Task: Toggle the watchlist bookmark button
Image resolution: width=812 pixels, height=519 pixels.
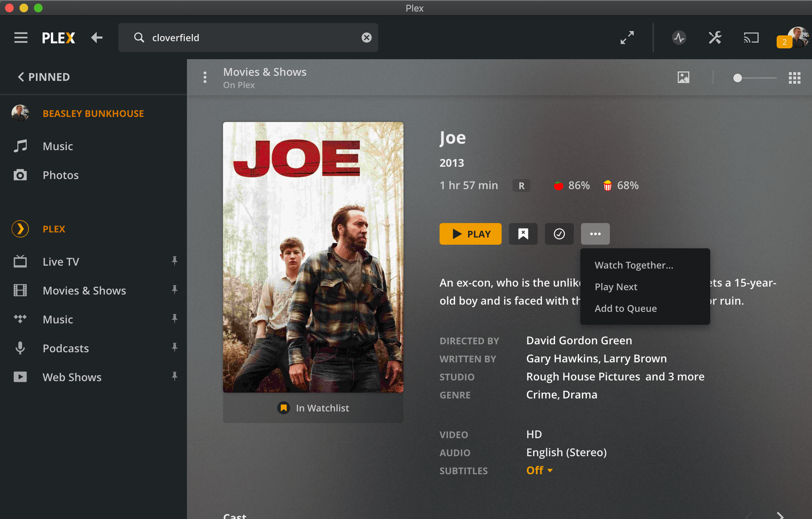Action: click(x=523, y=234)
